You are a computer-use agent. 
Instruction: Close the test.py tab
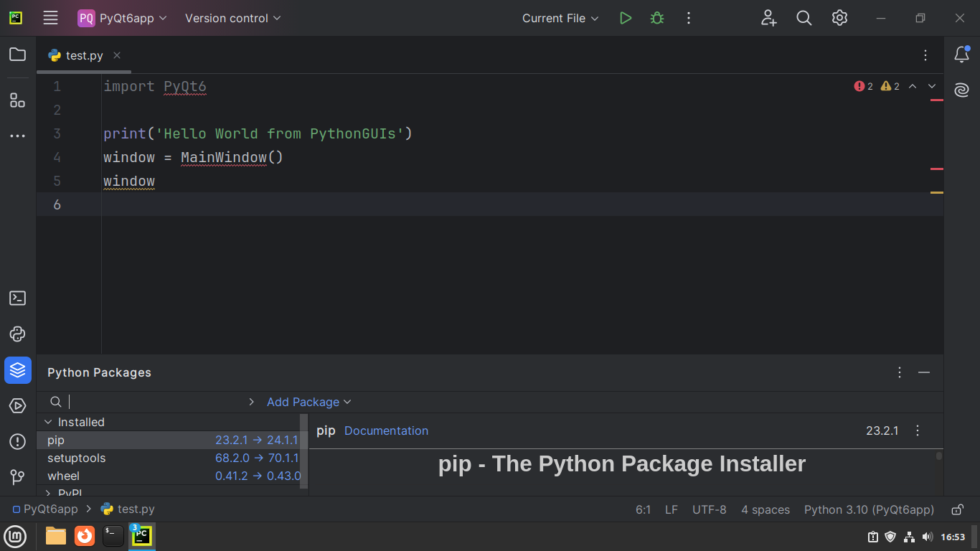coord(117,55)
